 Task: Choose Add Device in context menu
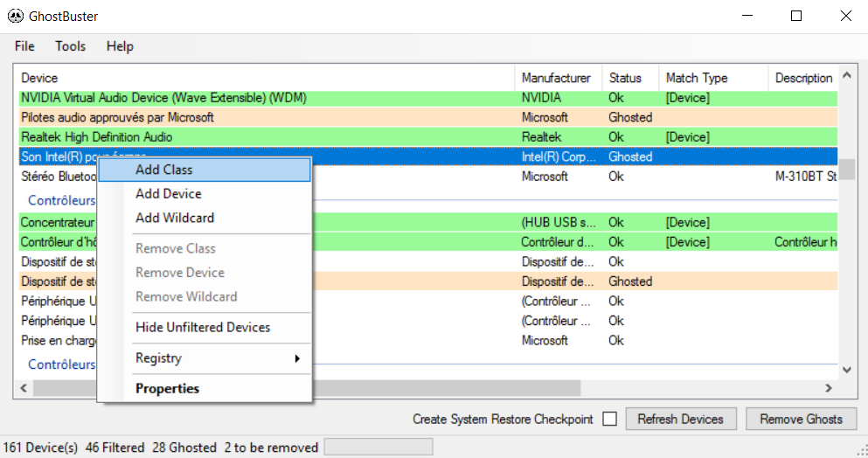tap(169, 194)
